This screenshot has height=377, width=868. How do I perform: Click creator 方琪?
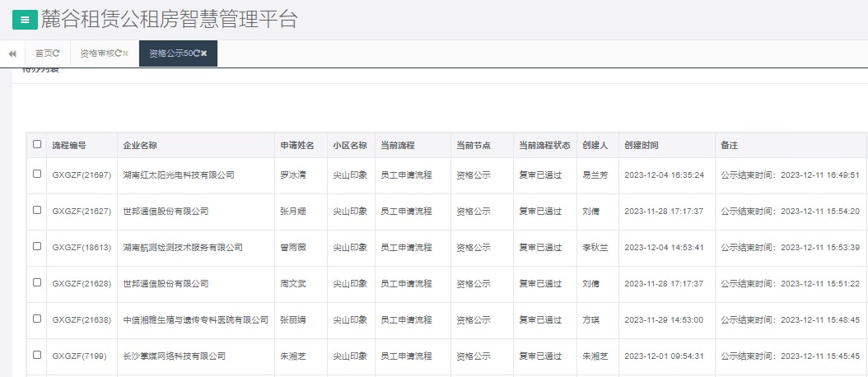[x=590, y=320]
